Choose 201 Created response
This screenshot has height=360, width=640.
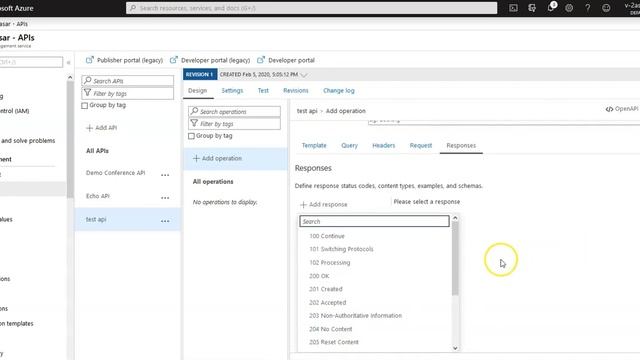(x=325, y=289)
